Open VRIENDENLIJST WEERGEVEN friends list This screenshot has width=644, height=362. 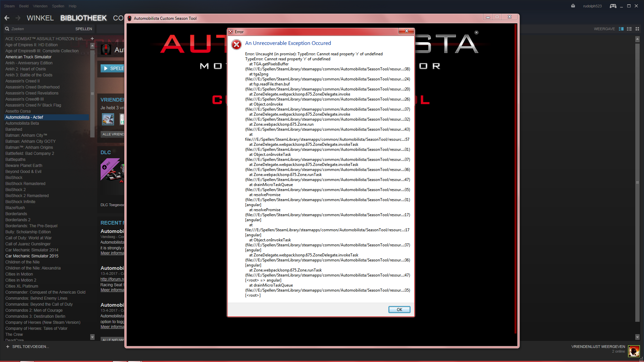point(598,347)
